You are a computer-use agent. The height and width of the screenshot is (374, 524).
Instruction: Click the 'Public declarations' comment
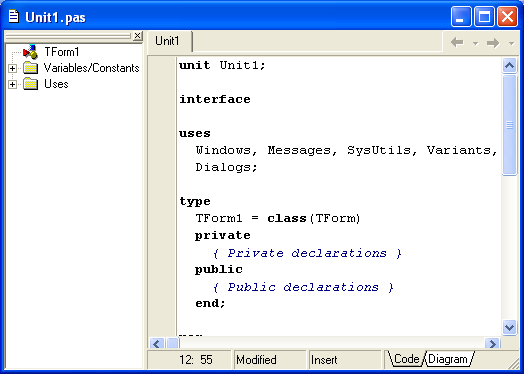coord(303,287)
